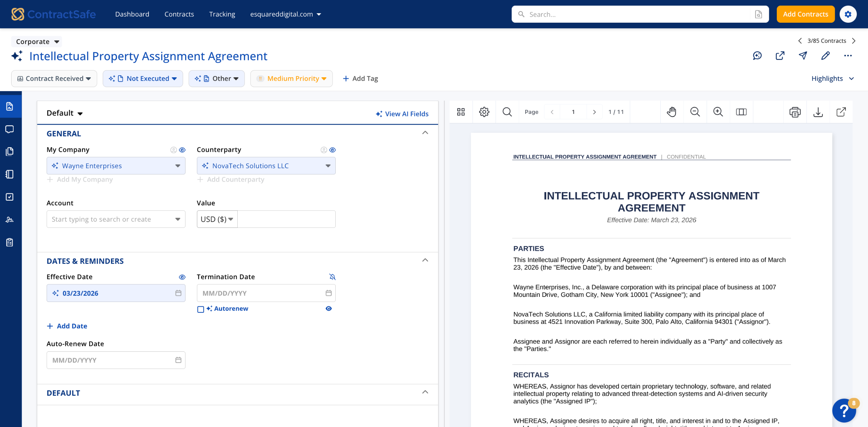
Task: Click the thumbnail grid view icon
Action: (x=461, y=112)
